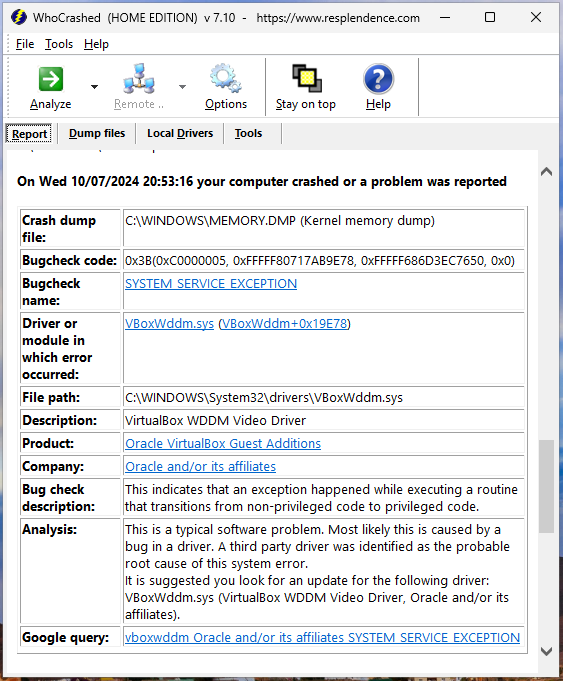Click the bug check description text
Image resolution: width=563 pixels, height=681 pixels.
(321, 498)
